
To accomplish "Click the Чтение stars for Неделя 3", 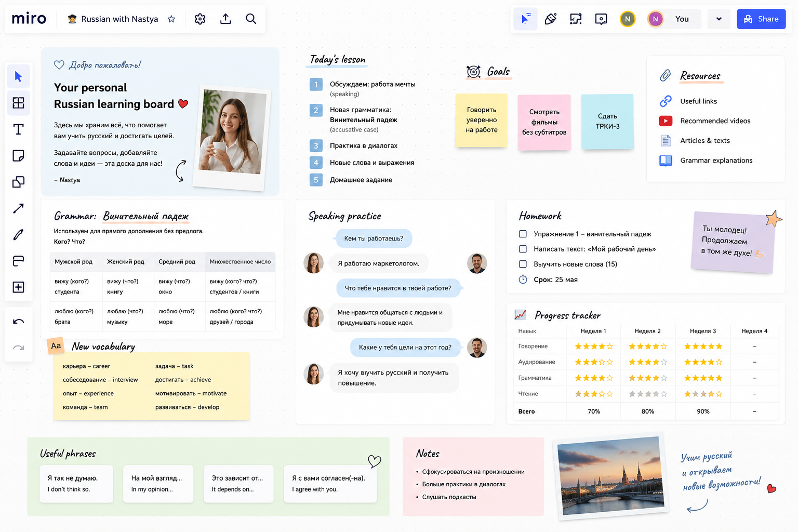I will click(703, 394).
